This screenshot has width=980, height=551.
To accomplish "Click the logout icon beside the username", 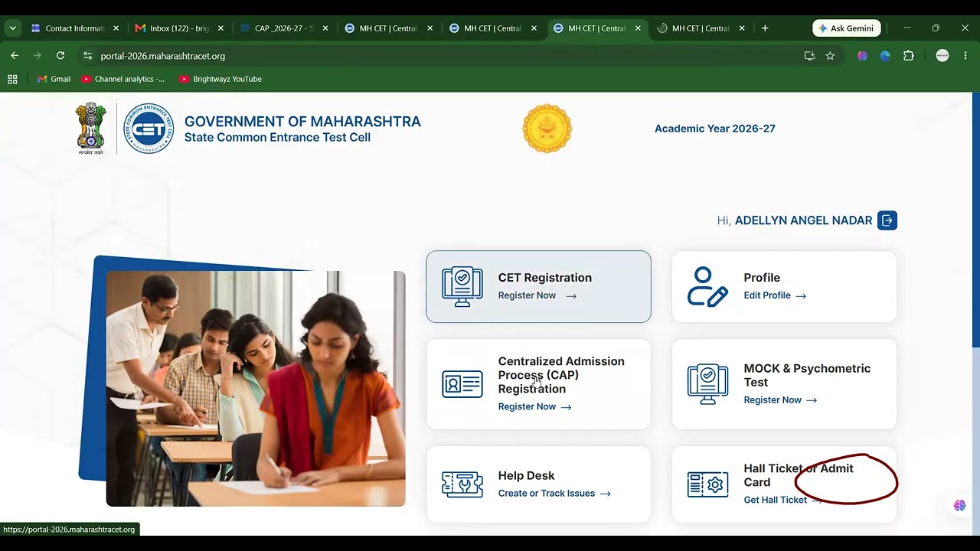I will click(x=887, y=220).
